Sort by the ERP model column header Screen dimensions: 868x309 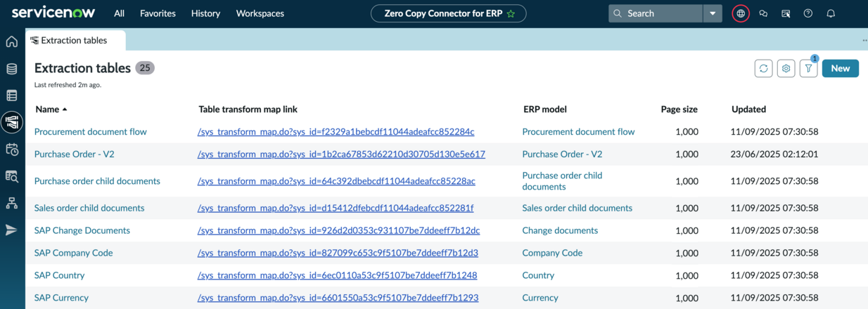545,110
